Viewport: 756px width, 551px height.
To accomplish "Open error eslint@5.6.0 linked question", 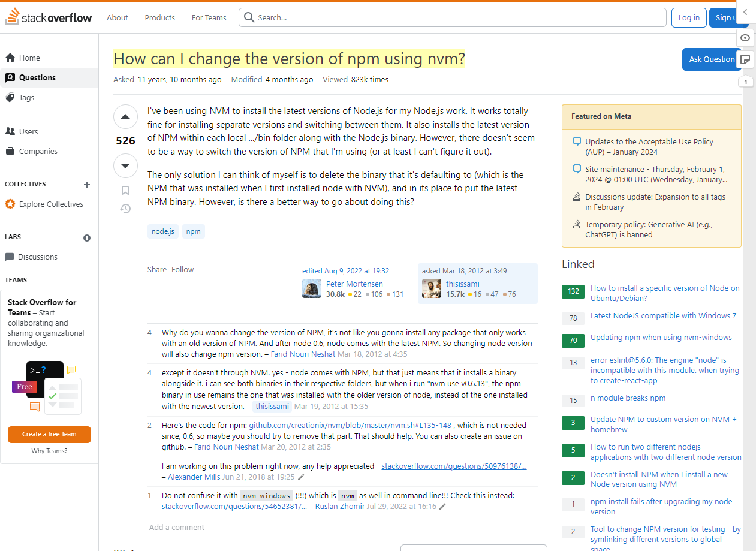I will click(x=666, y=370).
